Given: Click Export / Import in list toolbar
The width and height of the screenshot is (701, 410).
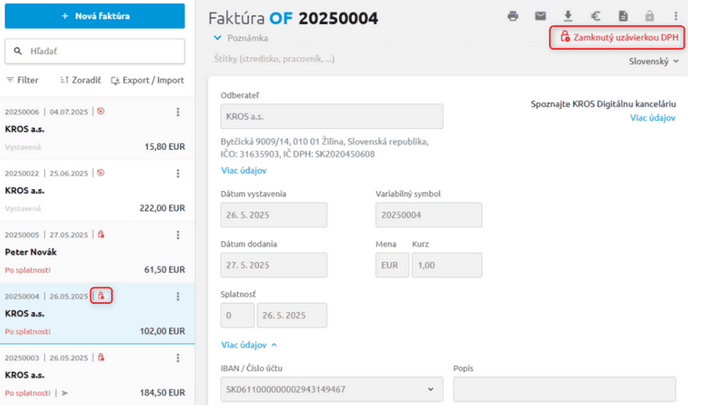Looking at the screenshot, I should click(x=148, y=80).
